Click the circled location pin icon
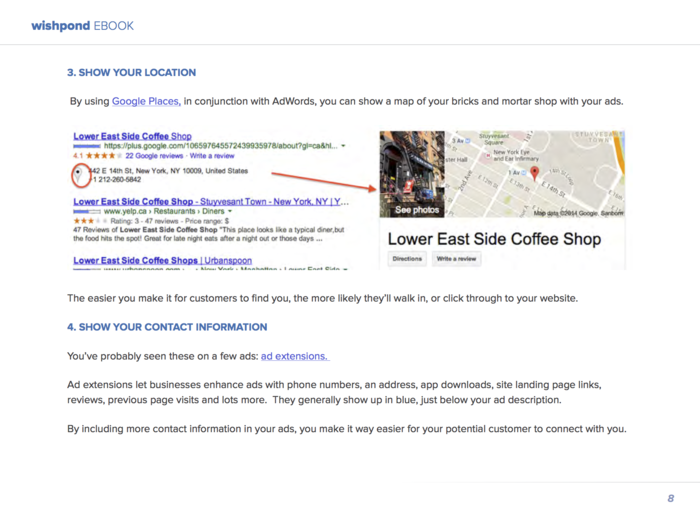 (x=79, y=176)
